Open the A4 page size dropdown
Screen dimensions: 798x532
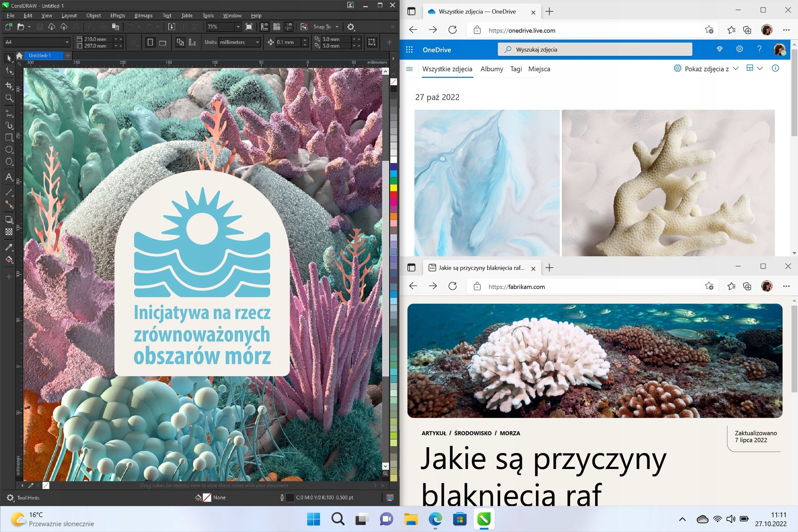point(67,42)
